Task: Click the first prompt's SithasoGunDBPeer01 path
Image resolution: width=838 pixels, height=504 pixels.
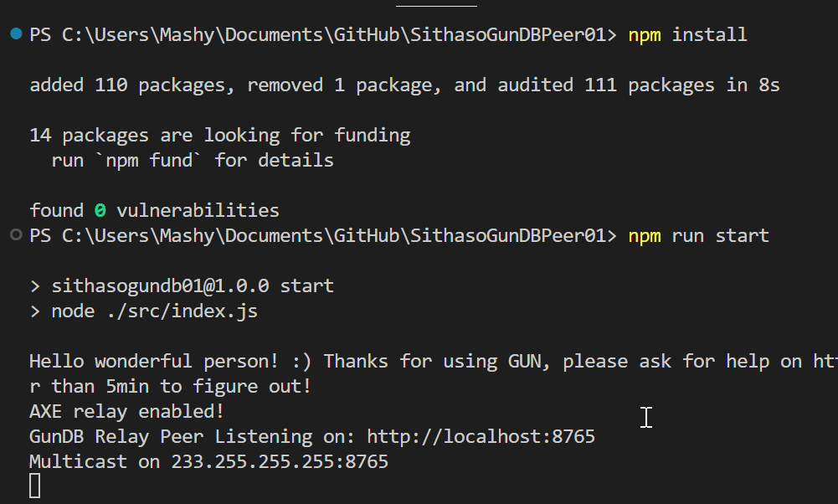Action: (x=508, y=35)
